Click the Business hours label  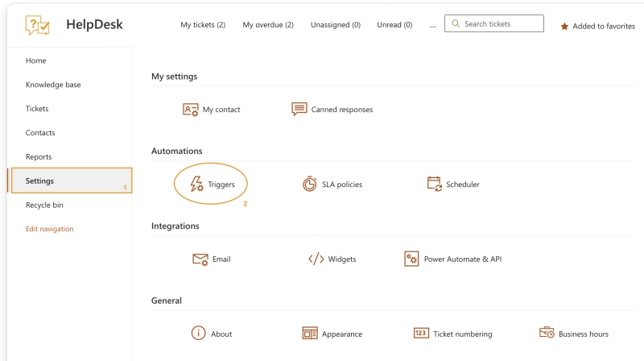[584, 334]
